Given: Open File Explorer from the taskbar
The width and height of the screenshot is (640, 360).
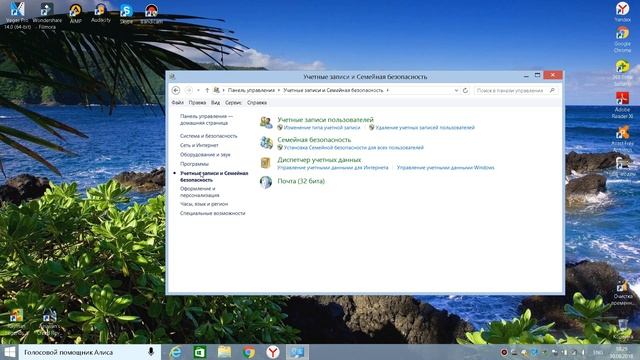Looking at the screenshot, I should [x=224, y=352].
